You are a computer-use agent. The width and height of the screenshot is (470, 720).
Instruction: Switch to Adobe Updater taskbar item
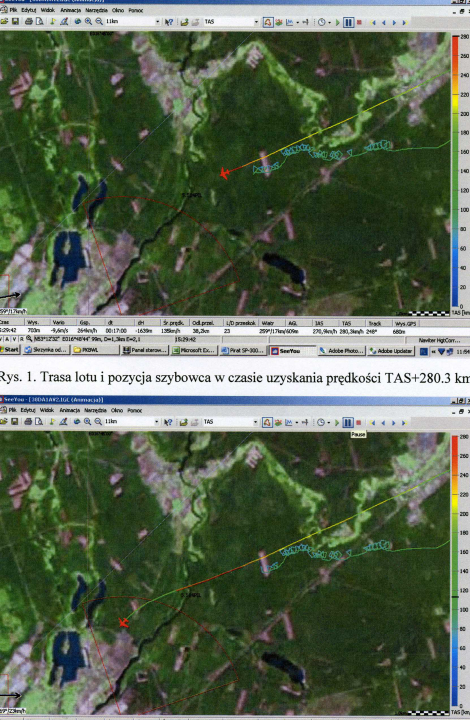click(x=392, y=350)
